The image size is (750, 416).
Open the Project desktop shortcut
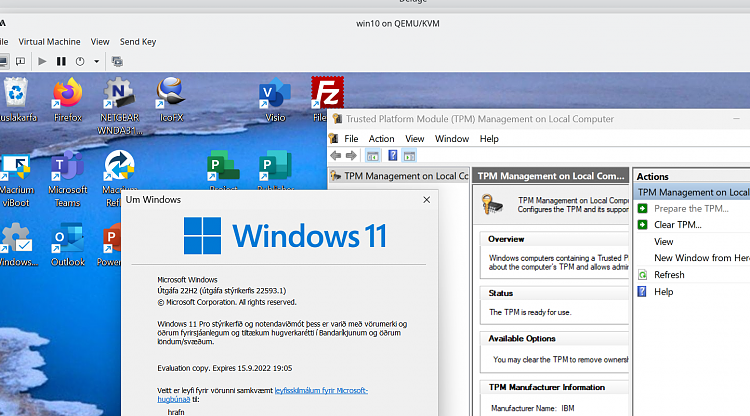(x=223, y=170)
